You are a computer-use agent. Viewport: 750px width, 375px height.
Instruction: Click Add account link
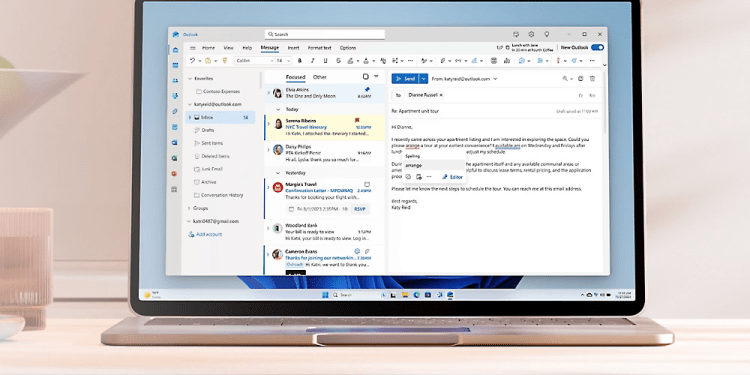coord(205,234)
